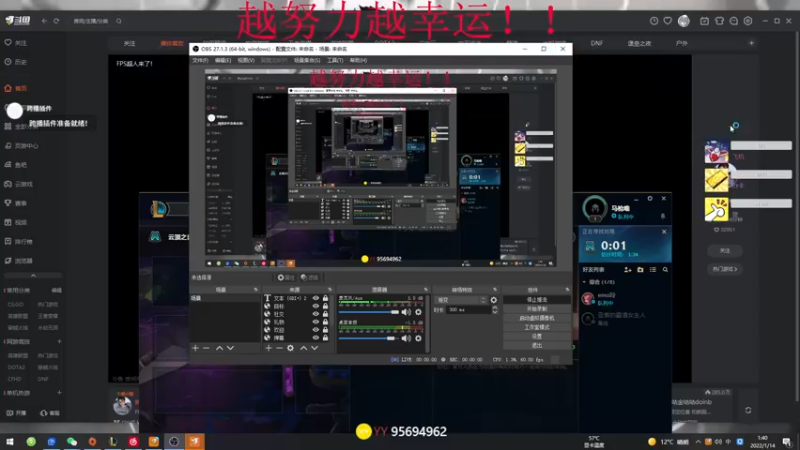The height and width of the screenshot is (450, 800).
Task: Toggle visibility of 社交 source
Action: [316, 314]
